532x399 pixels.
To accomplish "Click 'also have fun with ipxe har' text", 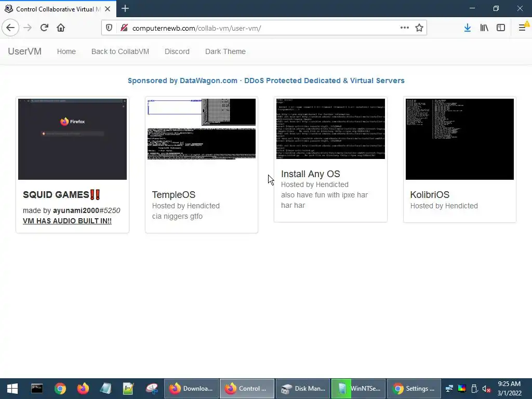I will tap(324, 195).
